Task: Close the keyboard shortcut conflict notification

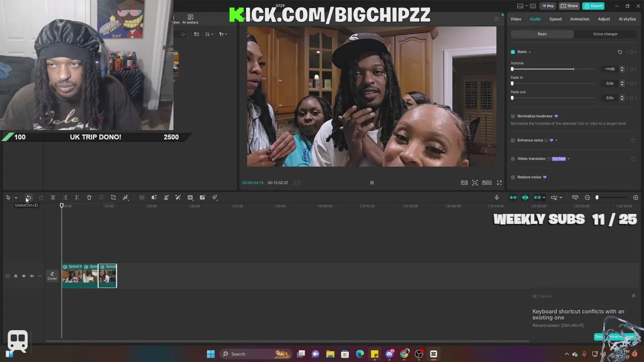Action: click(633, 296)
